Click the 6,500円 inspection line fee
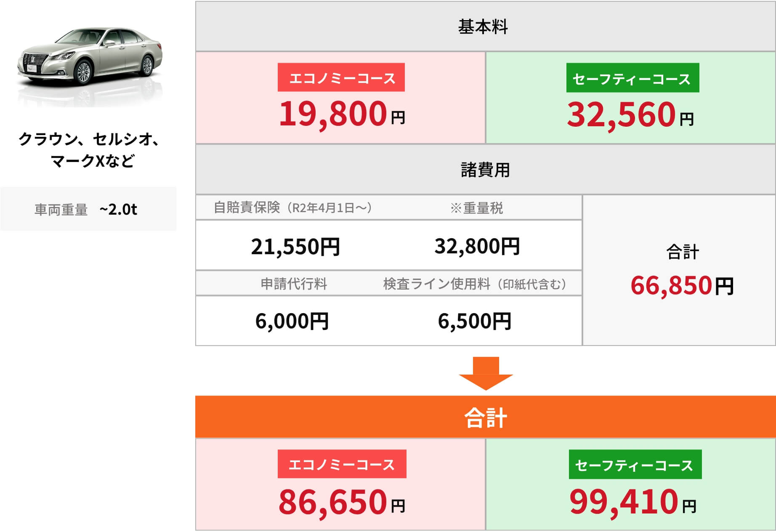This screenshot has width=776, height=532. [474, 321]
